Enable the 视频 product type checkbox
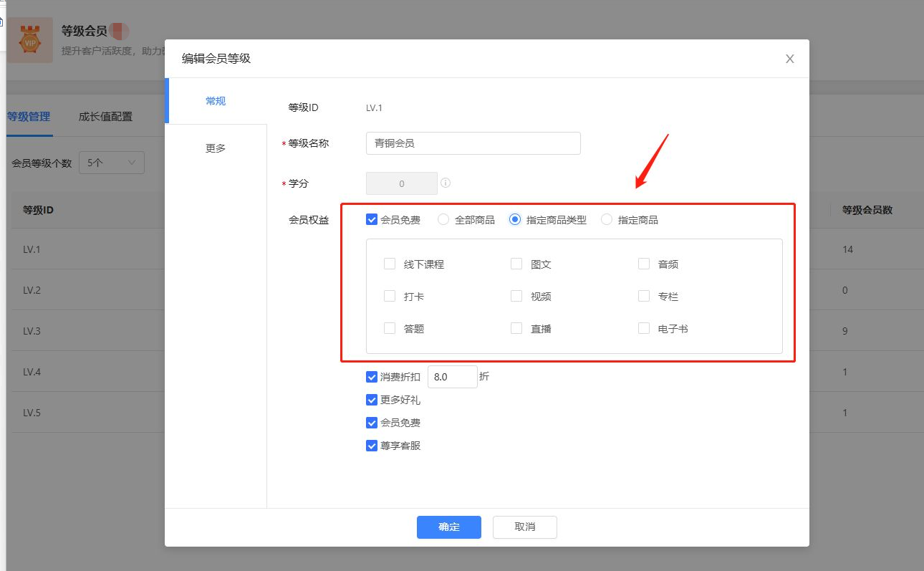This screenshot has height=571, width=924. pyautogui.click(x=516, y=296)
